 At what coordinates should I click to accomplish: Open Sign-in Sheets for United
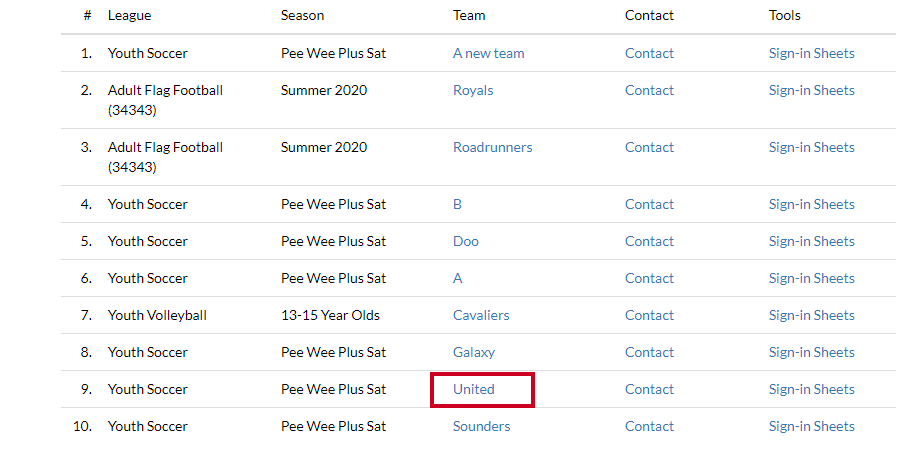click(812, 389)
